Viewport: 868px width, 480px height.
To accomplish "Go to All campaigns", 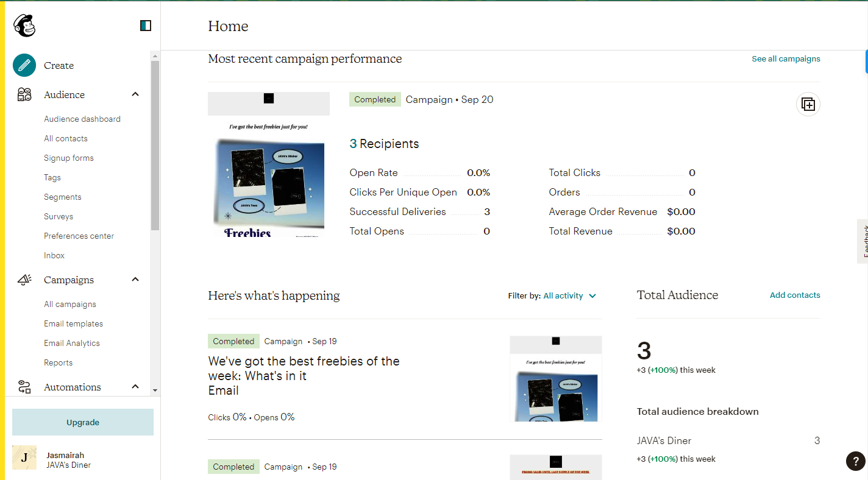I will (x=70, y=304).
